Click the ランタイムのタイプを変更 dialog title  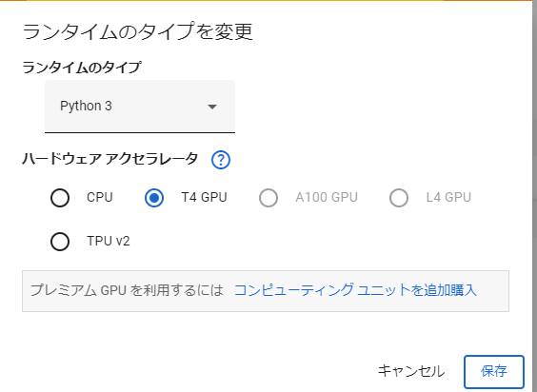click(137, 31)
